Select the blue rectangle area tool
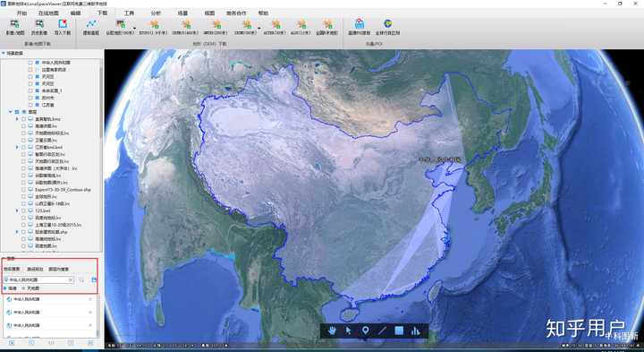 tap(399, 331)
